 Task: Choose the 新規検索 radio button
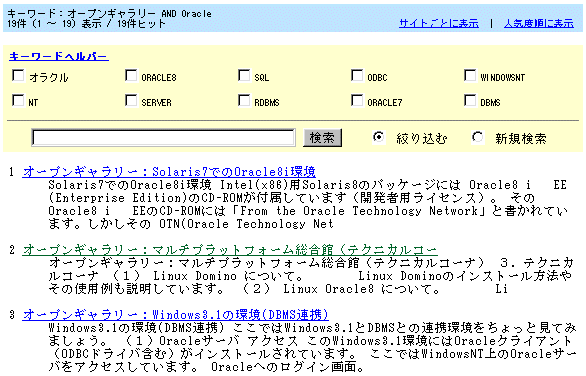coord(477,137)
